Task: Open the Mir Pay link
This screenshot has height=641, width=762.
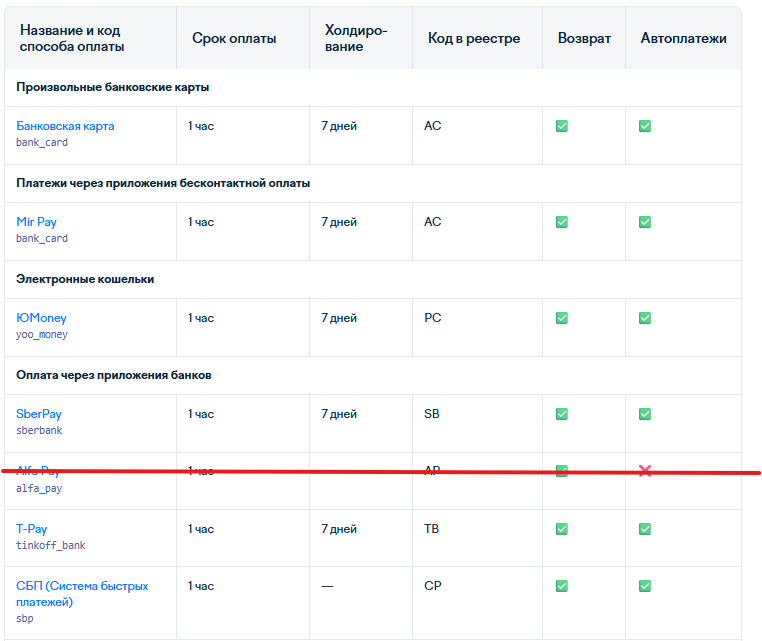Action: [x=36, y=222]
